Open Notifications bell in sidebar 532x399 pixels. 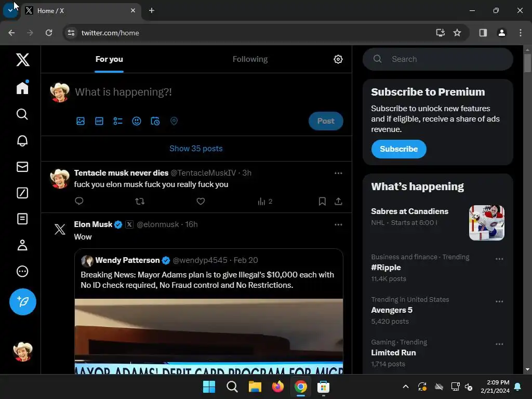(x=22, y=140)
